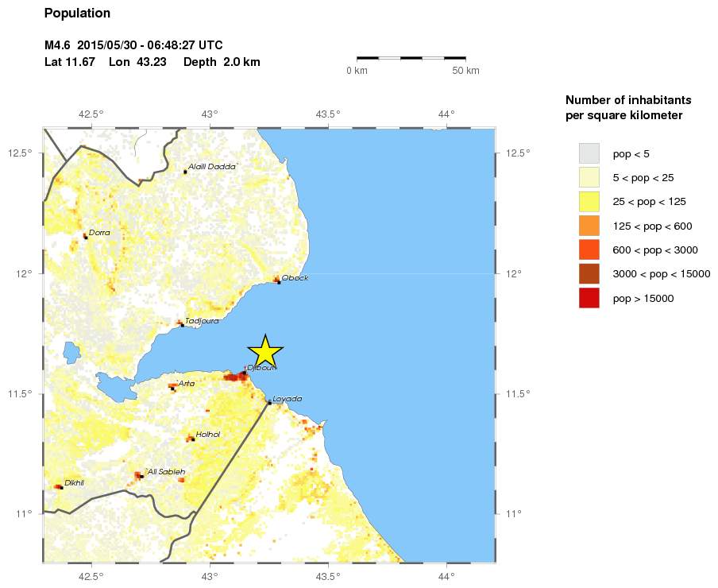Click the Alaili Dadda location marker
This screenshot has width=718, height=588.
point(185,171)
